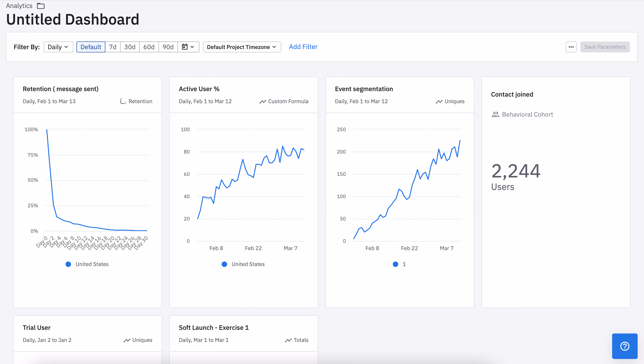644x364 pixels.
Task: Open the Soft Launch - Exercise 1 title
Action: [x=213, y=328]
